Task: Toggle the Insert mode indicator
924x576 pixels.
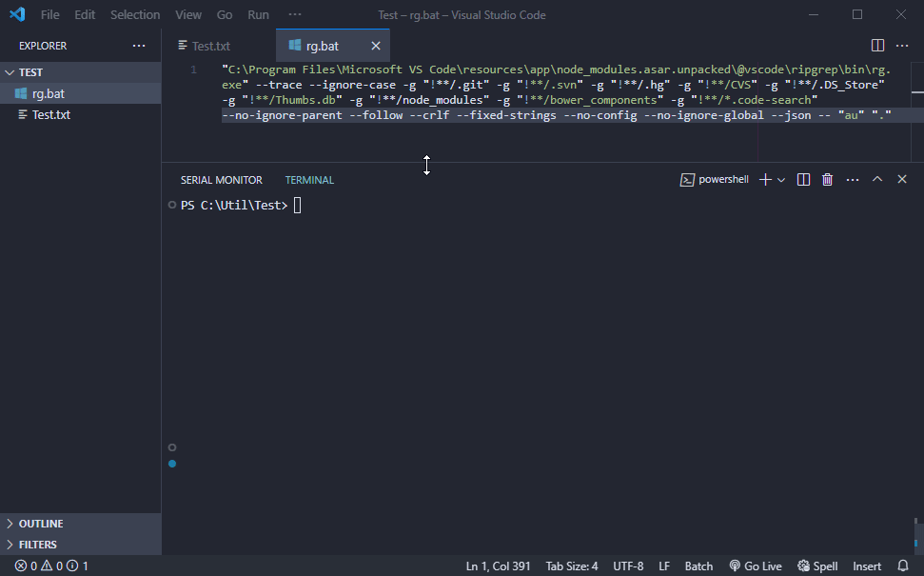Action: coord(866,566)
